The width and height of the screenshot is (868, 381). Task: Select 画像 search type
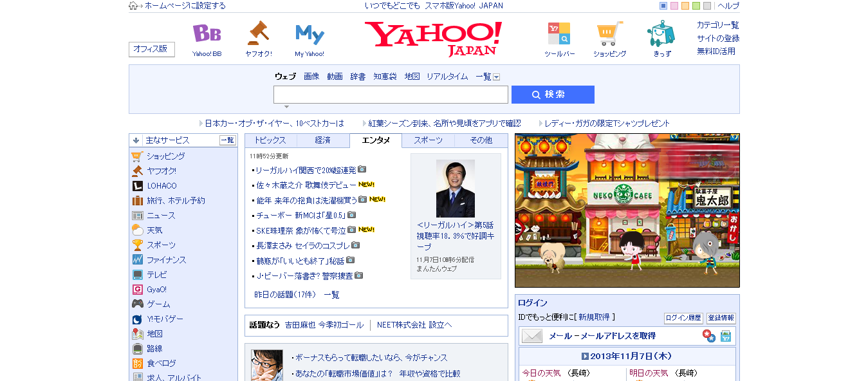click(x=311, y=77)
